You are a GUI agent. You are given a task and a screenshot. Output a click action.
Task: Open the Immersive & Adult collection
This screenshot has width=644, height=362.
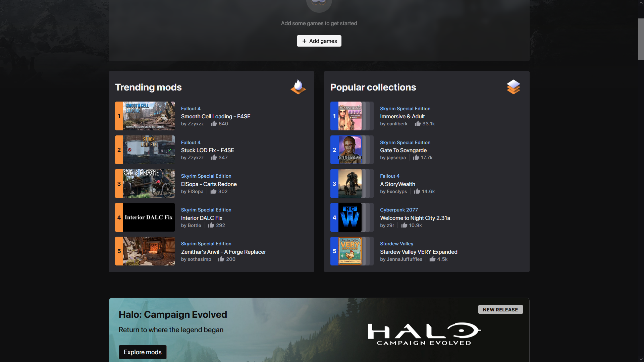click(x=402, y=116)
